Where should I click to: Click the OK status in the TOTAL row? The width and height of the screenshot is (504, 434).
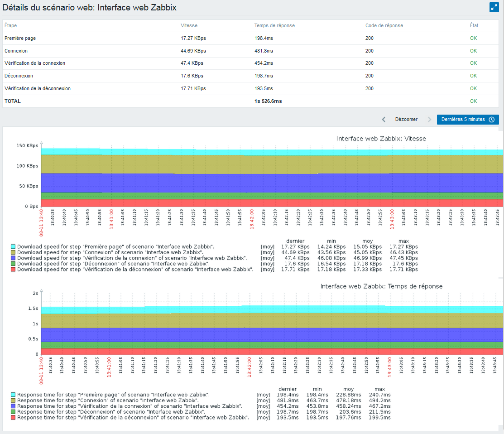click(474, 101)
